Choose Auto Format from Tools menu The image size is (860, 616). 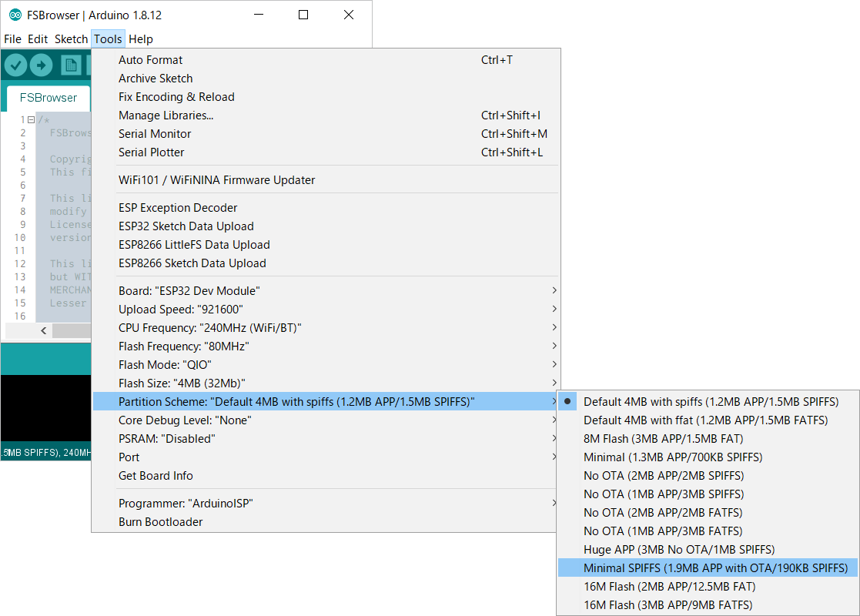(x=326, y=60)
